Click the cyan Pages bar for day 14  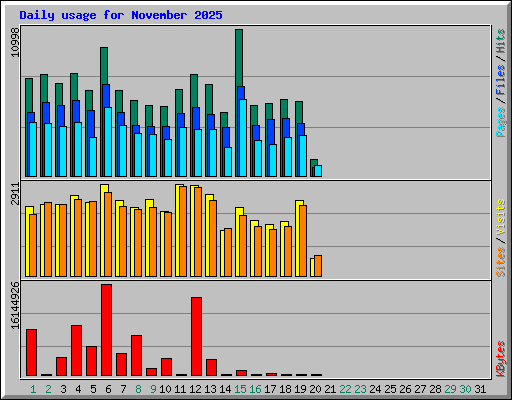click(228, 162)
